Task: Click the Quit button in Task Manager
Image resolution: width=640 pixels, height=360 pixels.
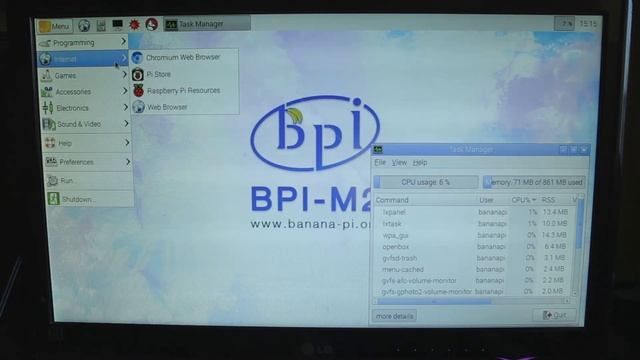Action: pos(554,315)
